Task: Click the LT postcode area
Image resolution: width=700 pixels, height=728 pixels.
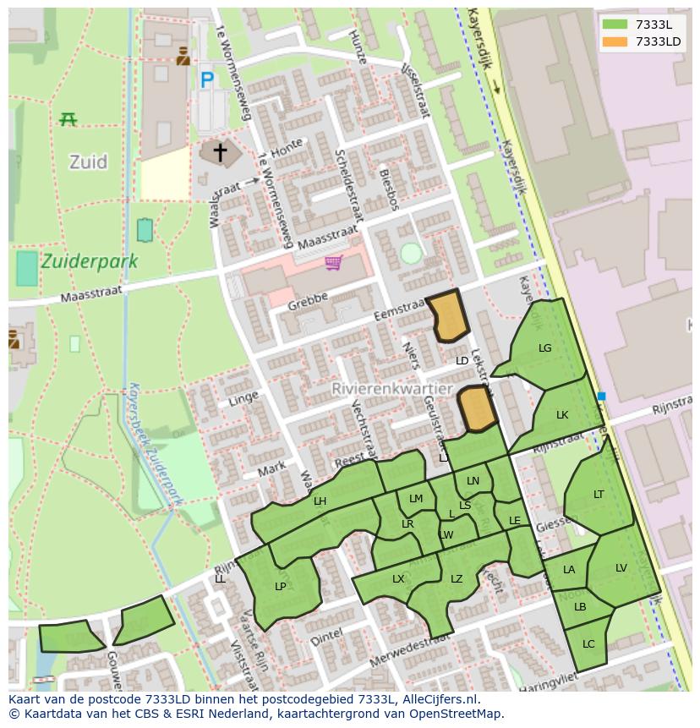Action: pyautogui.click(x=599, y=495)
